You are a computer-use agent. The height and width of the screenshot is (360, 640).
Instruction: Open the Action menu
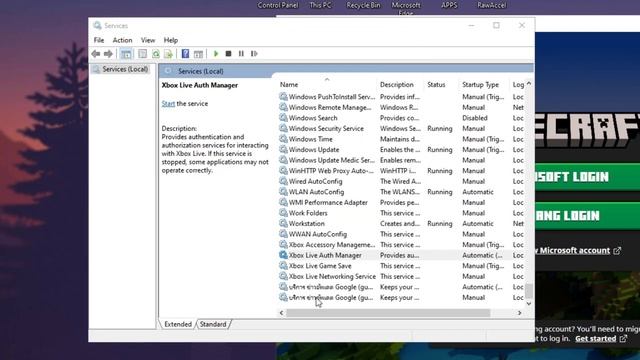pyautogui.click(x=122, y=40)
